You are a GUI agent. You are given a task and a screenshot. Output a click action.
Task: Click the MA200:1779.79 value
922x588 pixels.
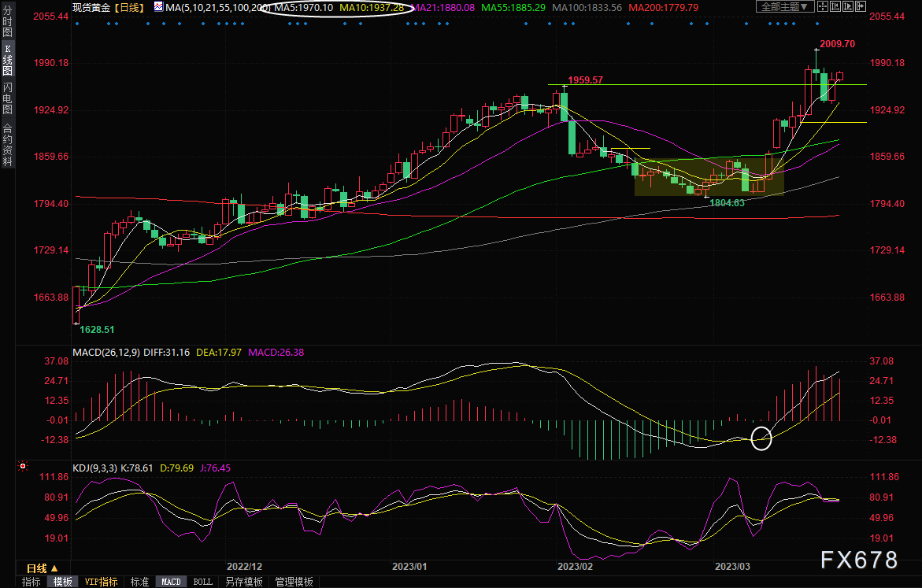663,8
